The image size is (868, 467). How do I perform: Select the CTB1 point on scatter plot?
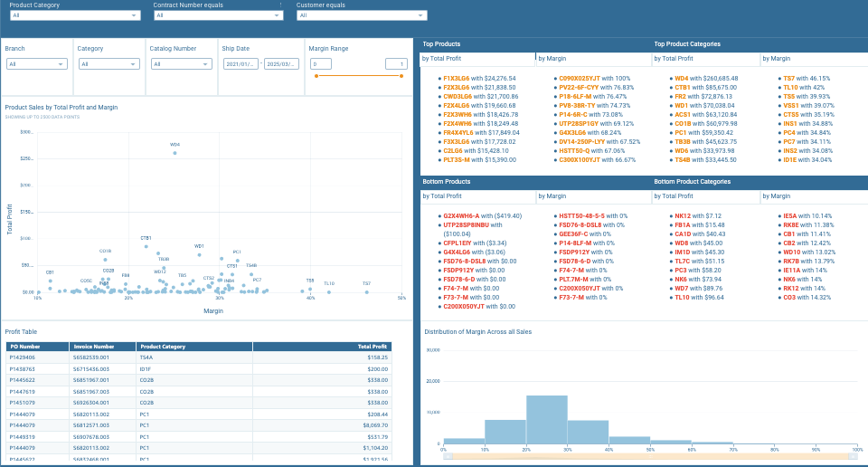tap(146, 246)
